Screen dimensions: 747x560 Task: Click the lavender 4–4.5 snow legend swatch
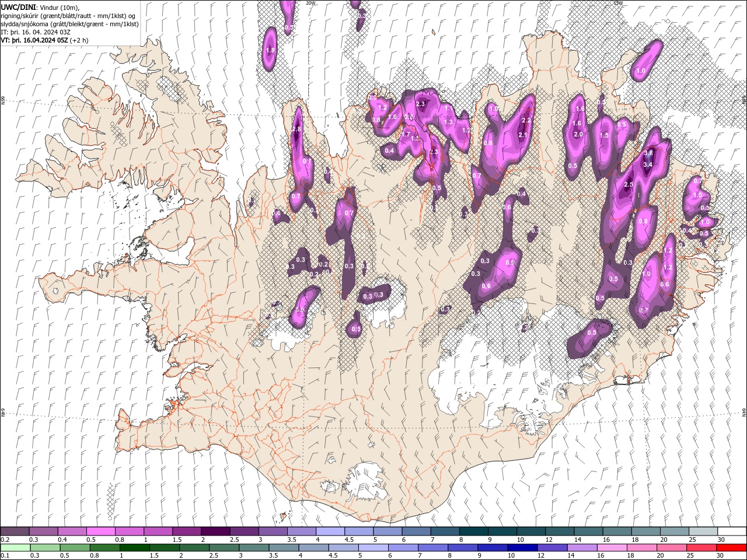pyautogui.click(x=330, y=531)
